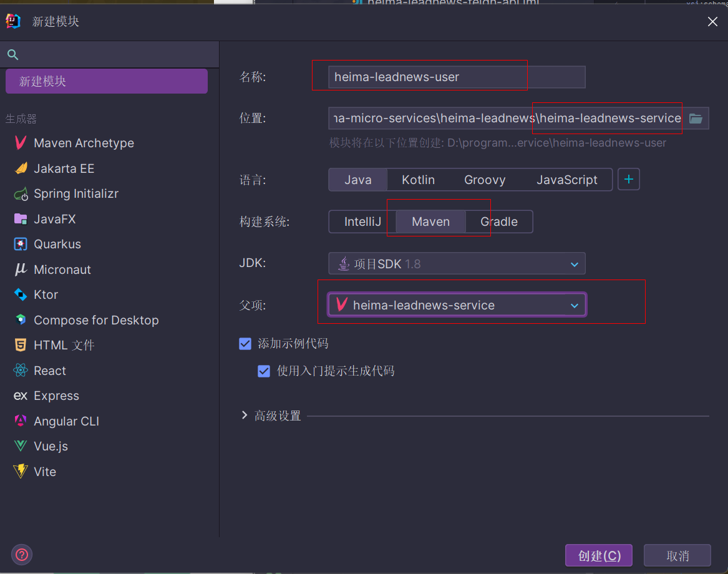
Task: Click the Angular CLI icon
Action: point(21,421)
